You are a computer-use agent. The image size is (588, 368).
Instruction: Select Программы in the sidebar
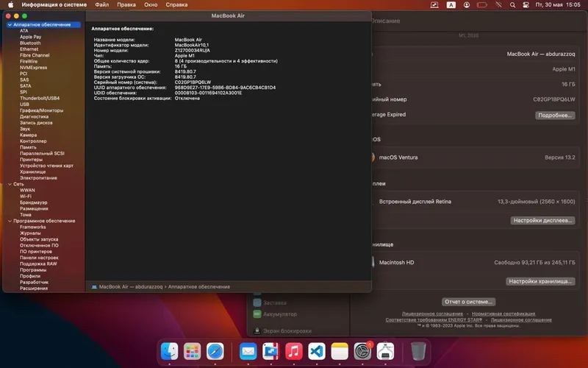(x=33, y=270)
